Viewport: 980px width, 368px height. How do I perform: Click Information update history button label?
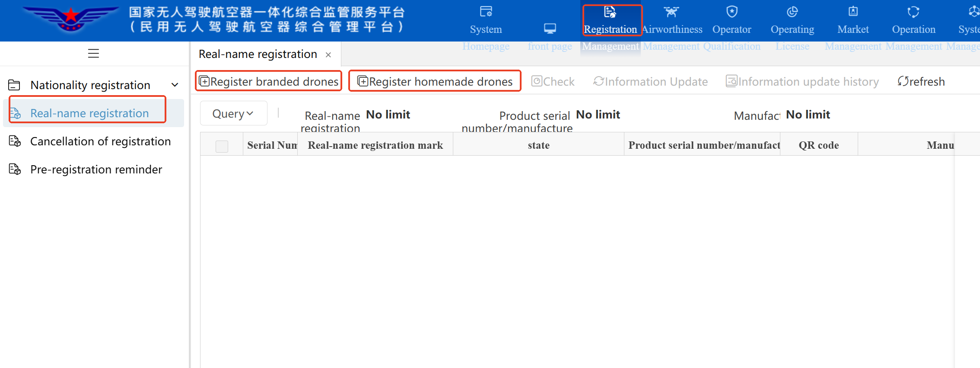[x=808, y=82]
